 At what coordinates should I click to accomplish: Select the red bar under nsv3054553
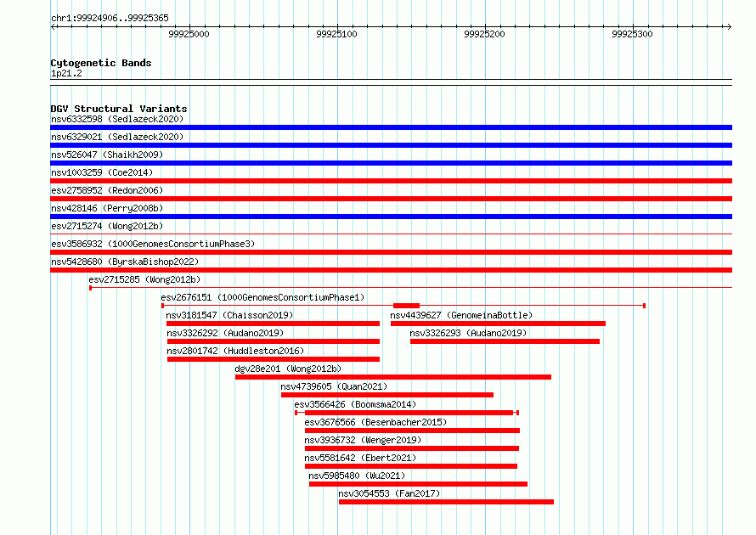point(446,502)
